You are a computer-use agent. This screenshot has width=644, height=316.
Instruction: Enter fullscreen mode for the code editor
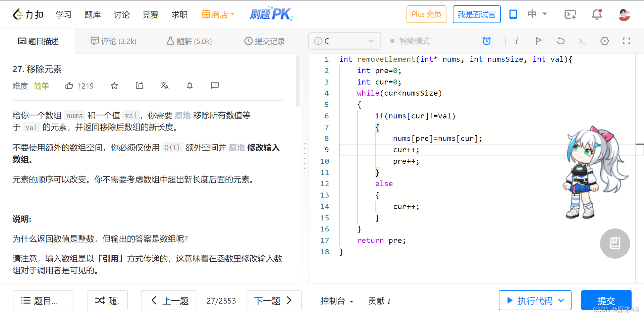[626, 41]
